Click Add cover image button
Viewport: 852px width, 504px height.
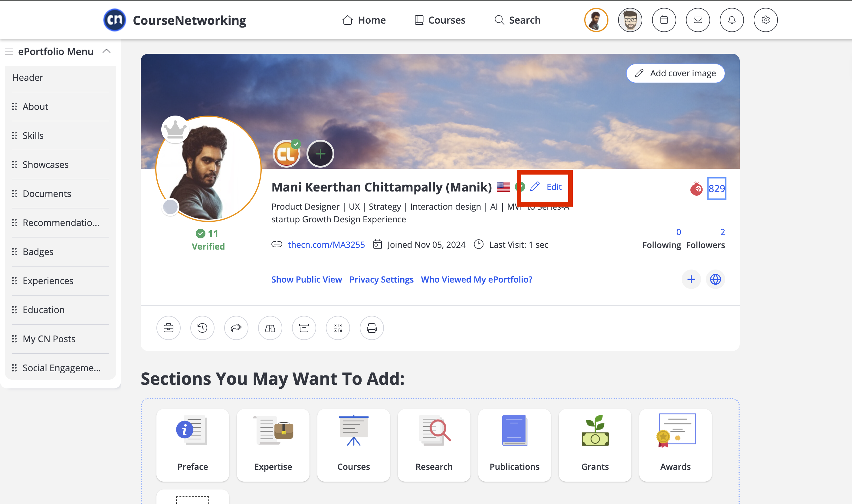tap(675, 73)
